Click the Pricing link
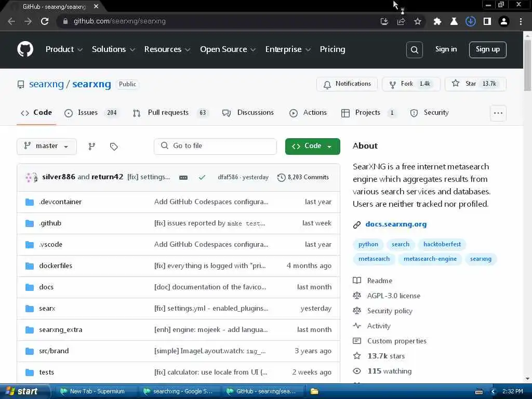 click(332, 49)
